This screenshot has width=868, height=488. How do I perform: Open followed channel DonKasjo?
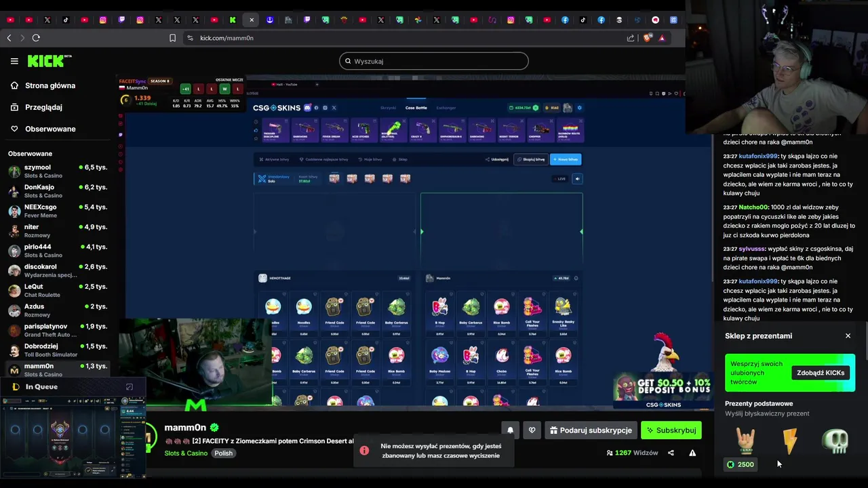pyautogui.click(x=58, y=191)
